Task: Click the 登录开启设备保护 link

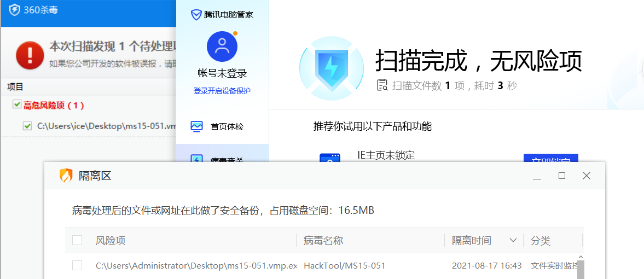Action: click(x=222, y=91)
